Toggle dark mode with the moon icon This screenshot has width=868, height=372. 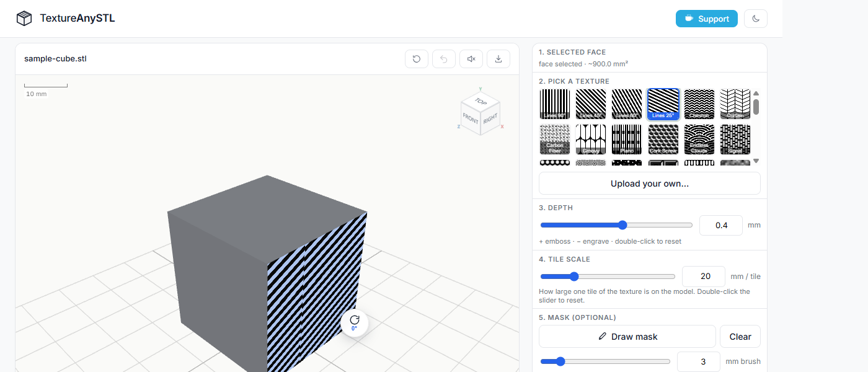(x=756, y=19)
